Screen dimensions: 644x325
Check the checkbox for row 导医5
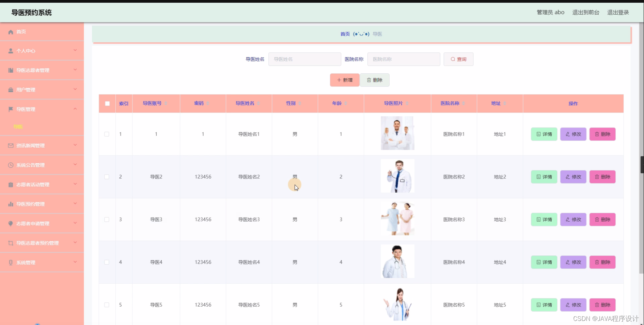tap(107, 305)
